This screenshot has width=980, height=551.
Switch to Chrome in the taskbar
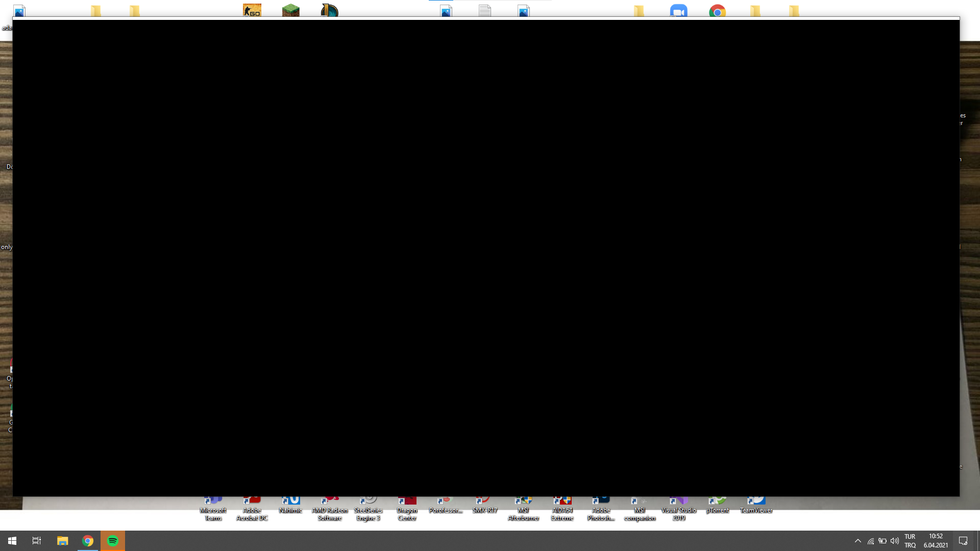click(x=88, y=541)
